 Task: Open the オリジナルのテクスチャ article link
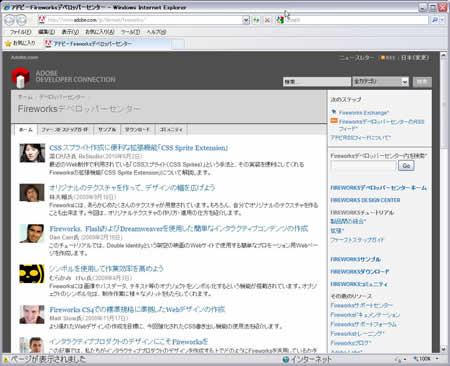132,188
